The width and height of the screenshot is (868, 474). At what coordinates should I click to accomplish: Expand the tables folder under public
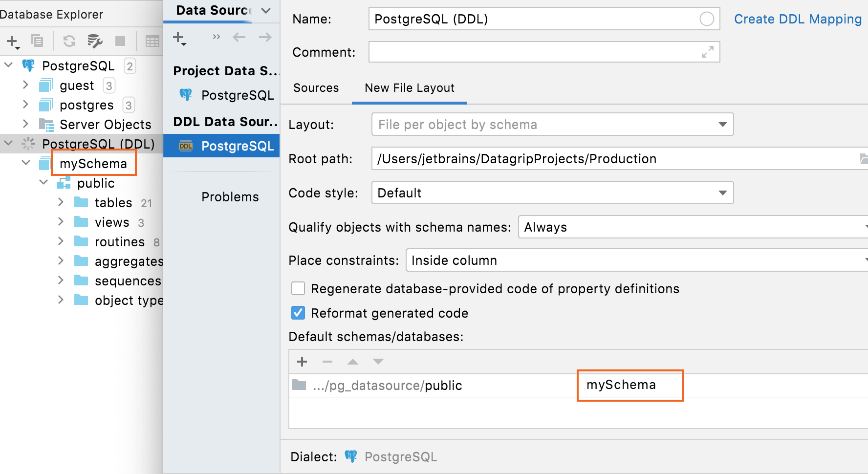[61, 202]
